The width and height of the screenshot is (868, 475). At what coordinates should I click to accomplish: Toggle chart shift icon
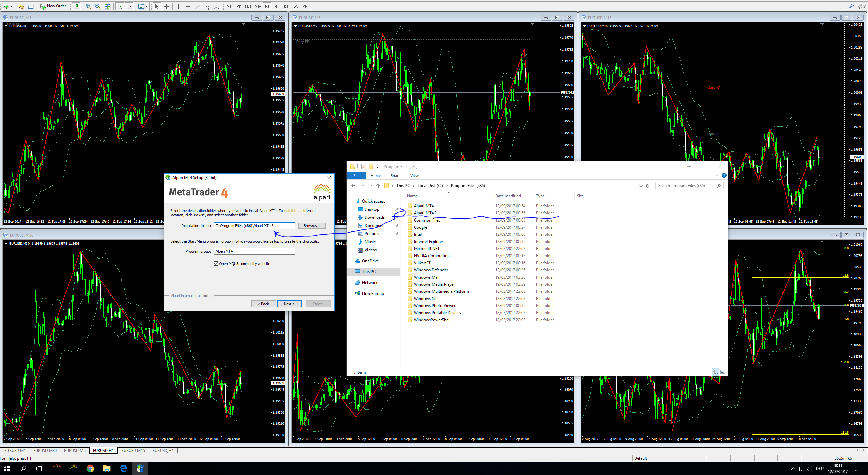pyautogui.click(x=129, y=6)
